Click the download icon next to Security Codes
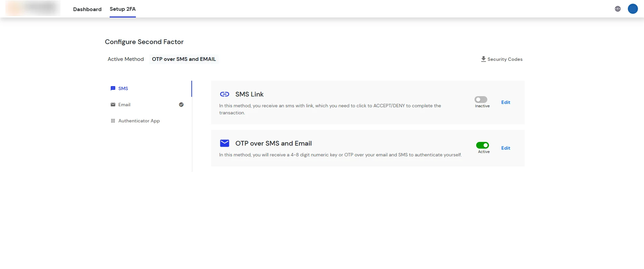 [x=483, y=59]
